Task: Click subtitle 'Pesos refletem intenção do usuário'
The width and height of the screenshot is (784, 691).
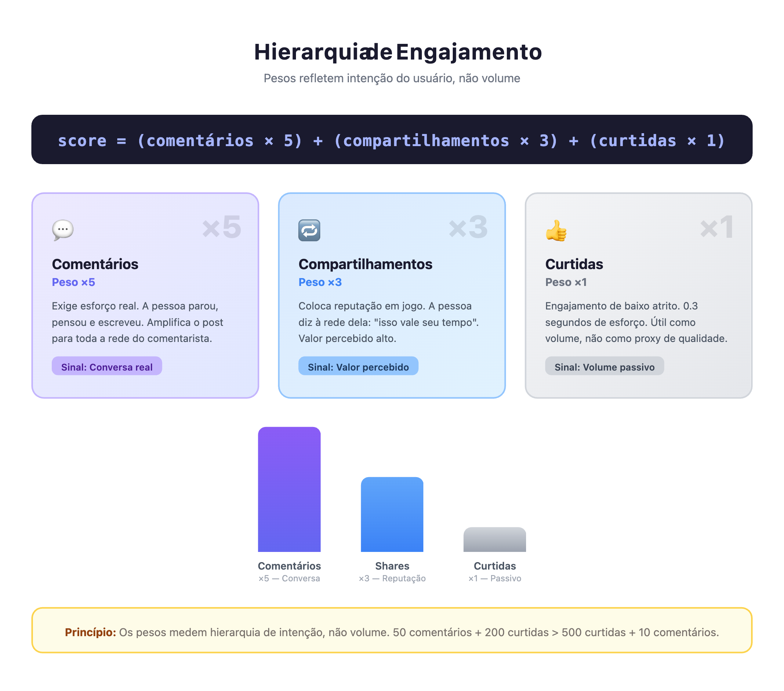Action: (359, 78)
